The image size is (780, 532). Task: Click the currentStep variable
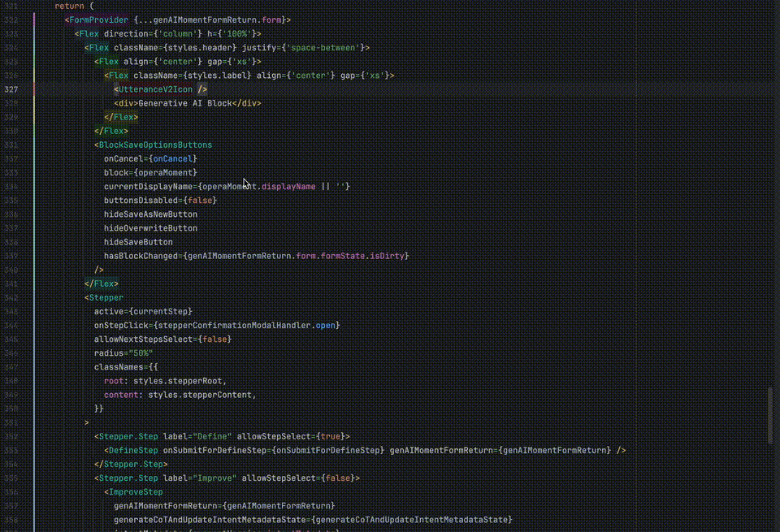click(x=160, y=311)
